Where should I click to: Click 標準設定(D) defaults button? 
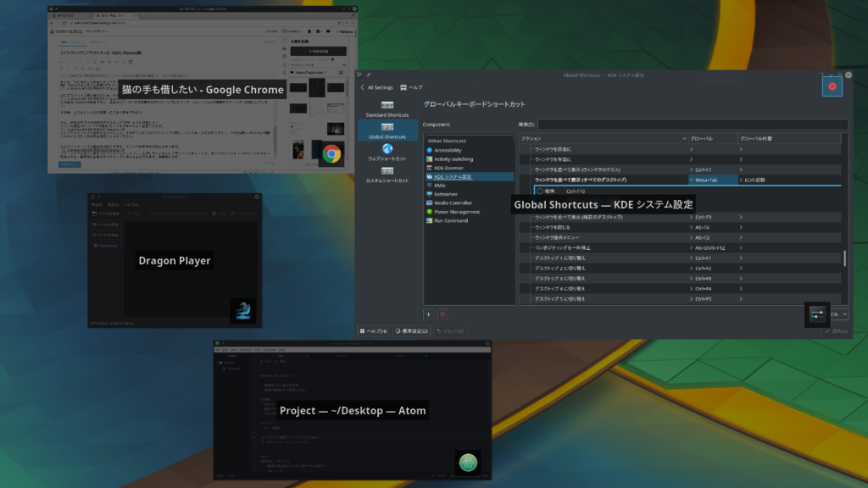412,331
